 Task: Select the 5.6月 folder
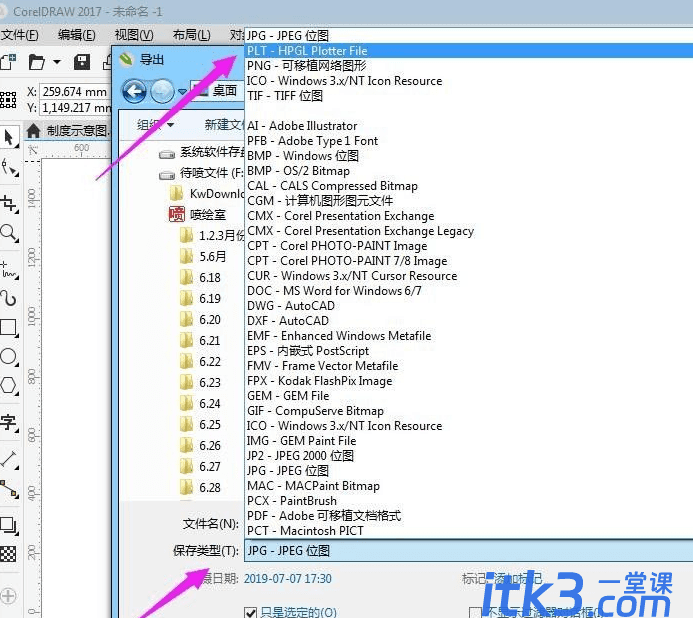203,256
